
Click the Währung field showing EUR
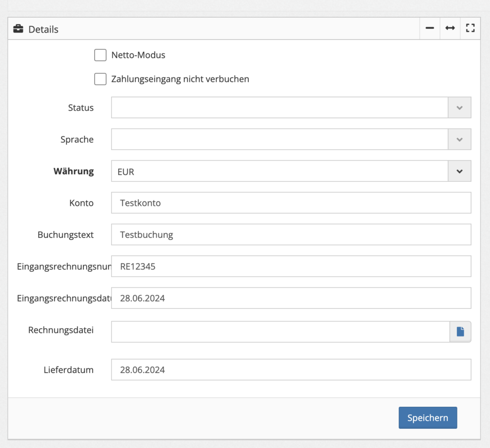pos(279,171)
